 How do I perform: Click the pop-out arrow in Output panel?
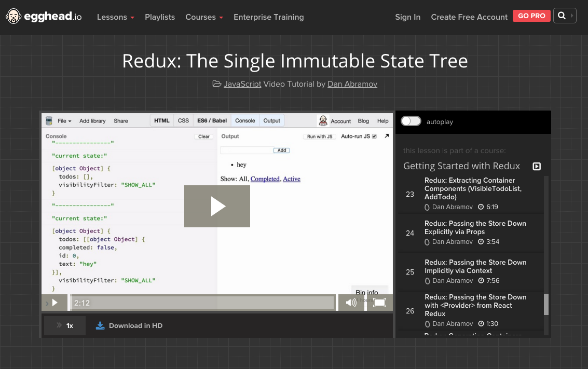387,136
